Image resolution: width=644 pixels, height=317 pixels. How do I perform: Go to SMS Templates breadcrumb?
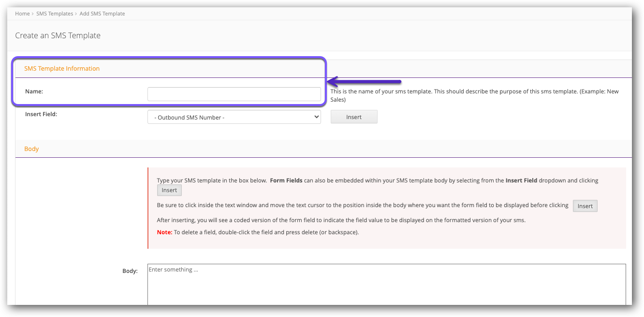click(55, 14)
